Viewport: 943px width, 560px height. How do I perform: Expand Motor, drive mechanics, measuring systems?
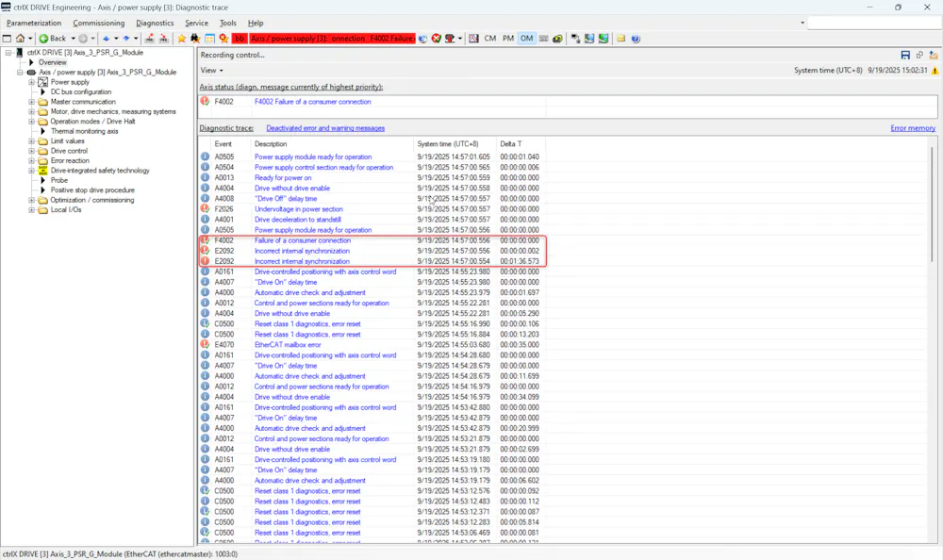(x=32, y=111)
